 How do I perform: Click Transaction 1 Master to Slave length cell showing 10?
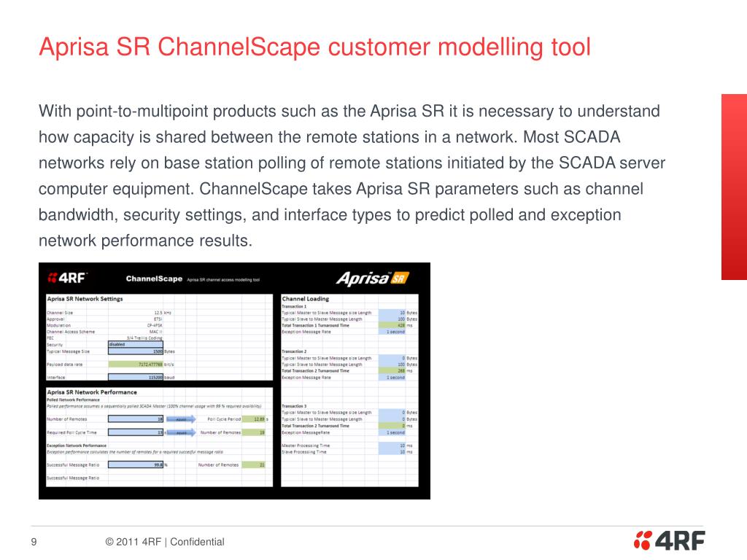coord(392,313)
